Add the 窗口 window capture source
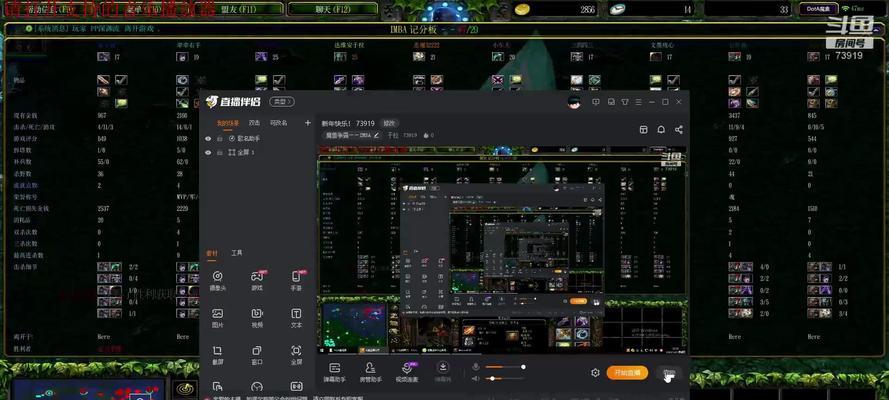 pyautogui.click(x=257, y=355)
